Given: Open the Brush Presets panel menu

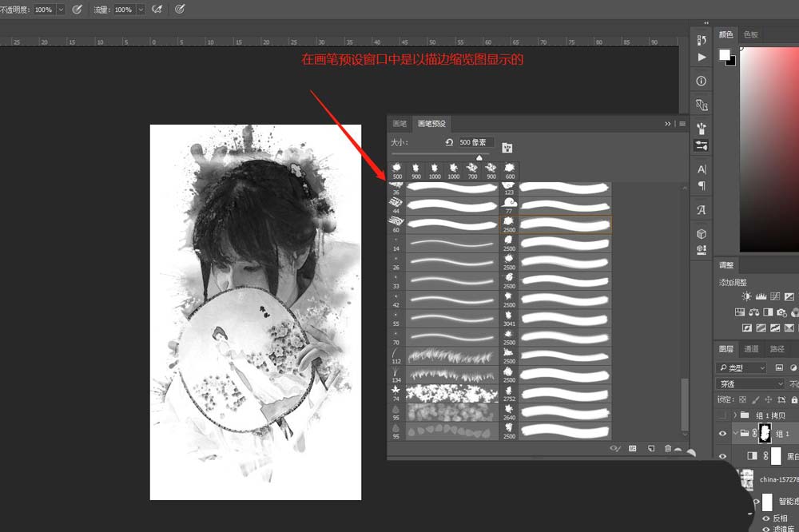Looking at the screenshot, I should [x=682, y=124].
